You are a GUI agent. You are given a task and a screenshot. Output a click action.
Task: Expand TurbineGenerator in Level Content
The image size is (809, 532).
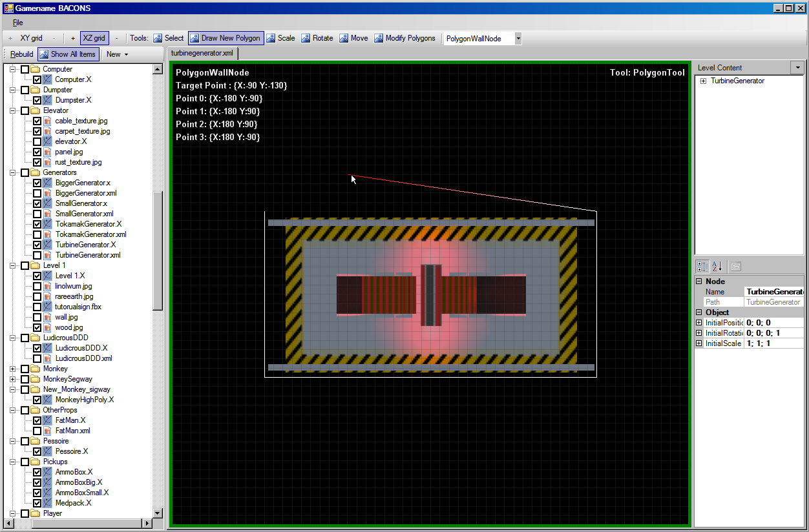(x=703, y=81)
